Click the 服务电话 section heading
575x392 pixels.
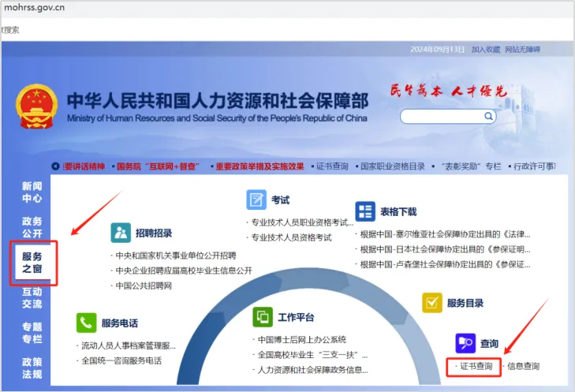tap(120, 323)
